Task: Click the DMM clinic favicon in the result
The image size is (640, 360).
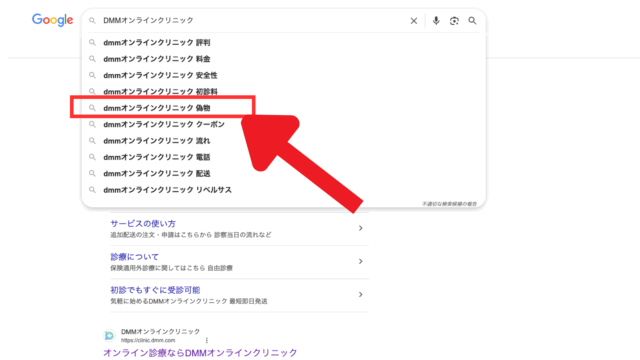Action: pyautogui.click(x=109, y=336)
